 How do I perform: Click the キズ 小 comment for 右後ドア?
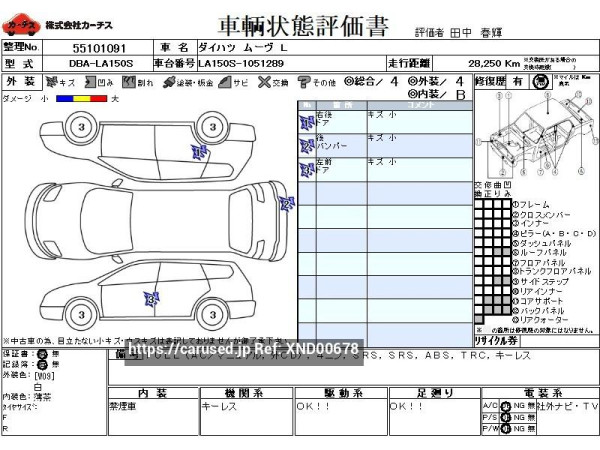click(x=382, y=115)
